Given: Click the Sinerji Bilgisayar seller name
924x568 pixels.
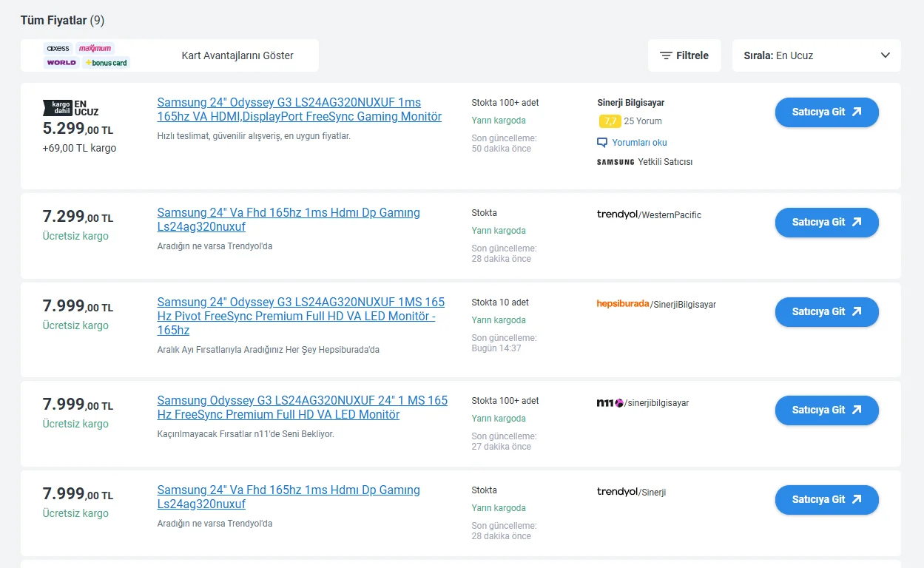Looking at the screenshot, I should (631, 103).
